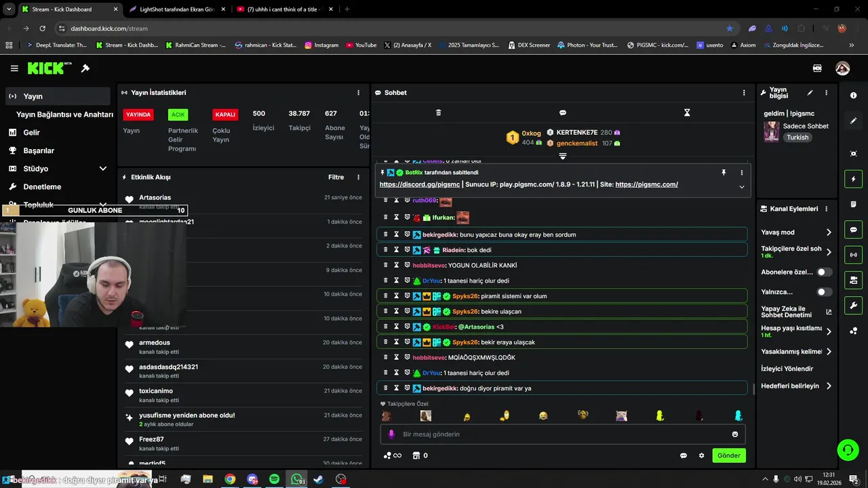This screenshot has height=488, width=868.
Task: Open Filtre in Etkinlik Akışı
Action: (336, 178)
